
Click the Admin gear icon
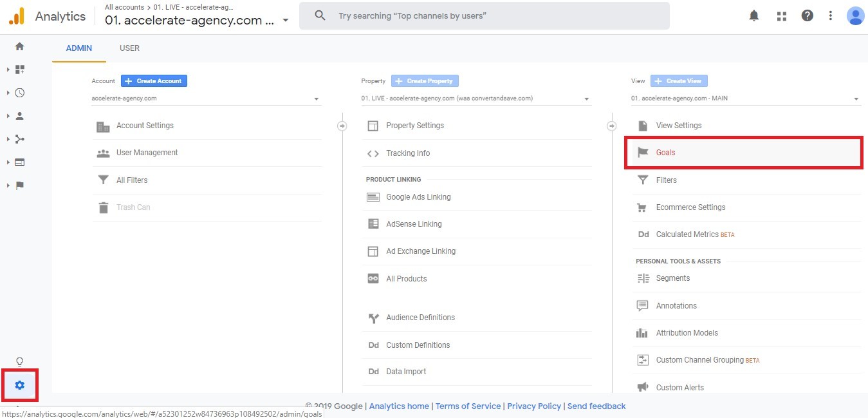(19, 385)
